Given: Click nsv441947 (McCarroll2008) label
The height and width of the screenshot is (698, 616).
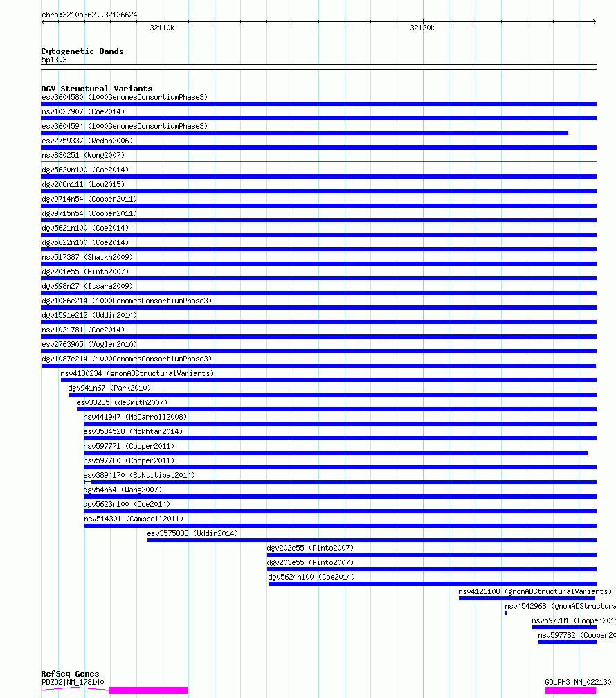Looking at the screenshot, I should pos(135,417).
